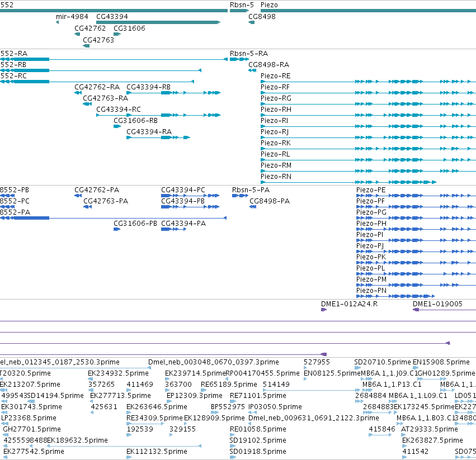Click the Piezo-RG transcript label
Image resolution: width=476 pixels, height=460 pixels.
coord(276,98)
